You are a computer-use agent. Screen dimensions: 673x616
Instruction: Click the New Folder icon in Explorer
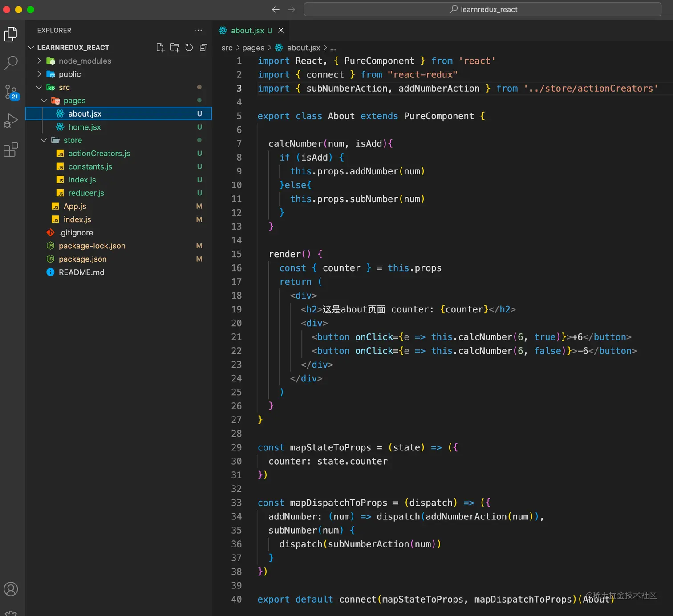175,48
